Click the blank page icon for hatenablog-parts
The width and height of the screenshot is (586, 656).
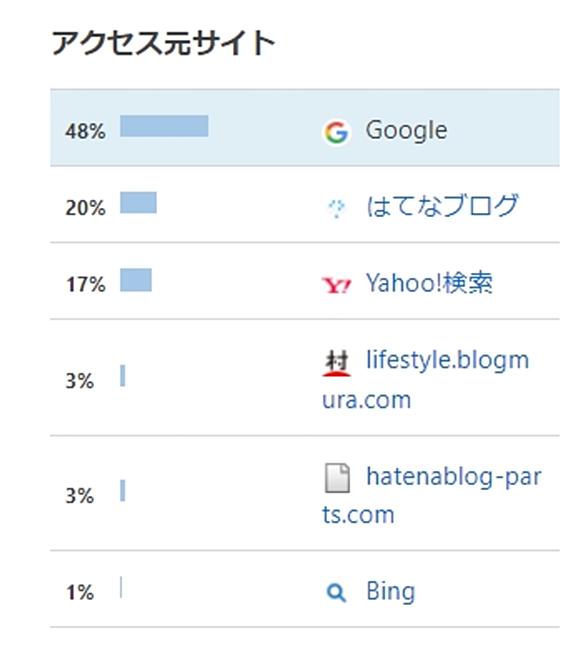pos(337,478)
